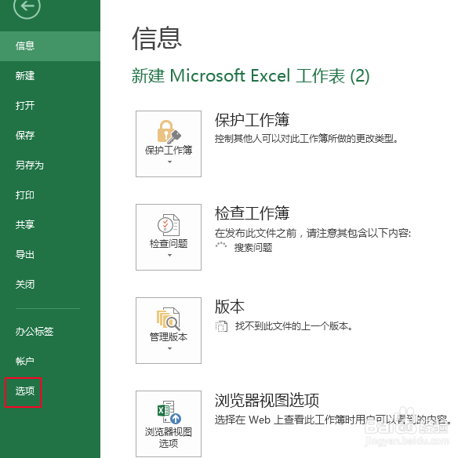Click the 控制其他人可以对此工作簿 description text

coord(307,139)
